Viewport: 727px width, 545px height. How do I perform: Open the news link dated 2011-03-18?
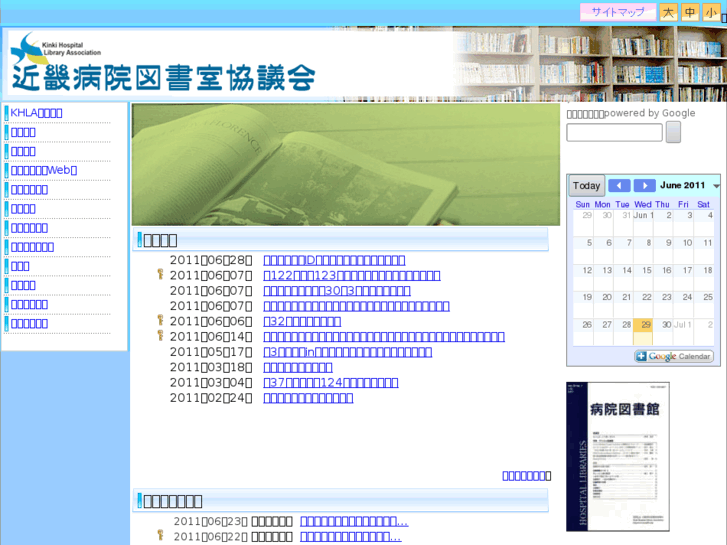tap(298, 367)
